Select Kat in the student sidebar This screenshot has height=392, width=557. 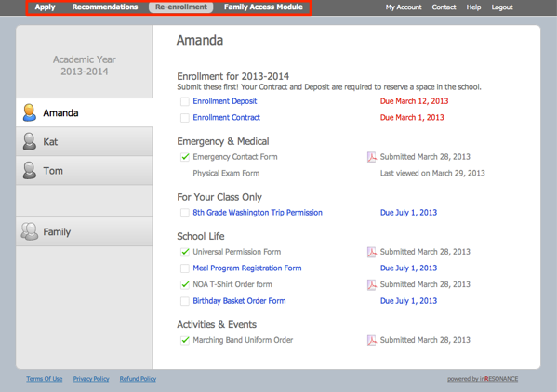pyautogui.click(x=85, y=141)
